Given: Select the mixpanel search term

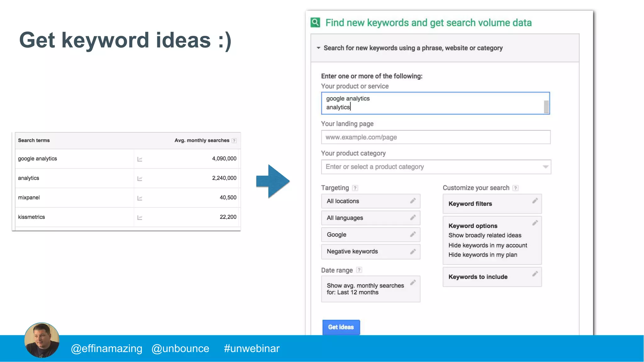Looking at the screenshot, I should click(29, 198).
